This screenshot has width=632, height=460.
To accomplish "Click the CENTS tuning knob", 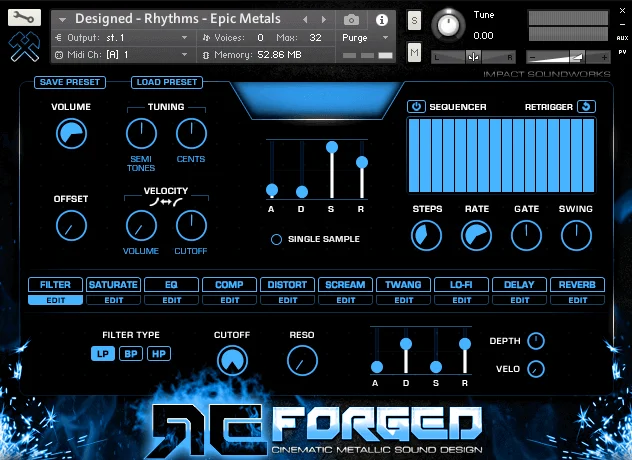I will pyautogui.click(x=191, y=134).
